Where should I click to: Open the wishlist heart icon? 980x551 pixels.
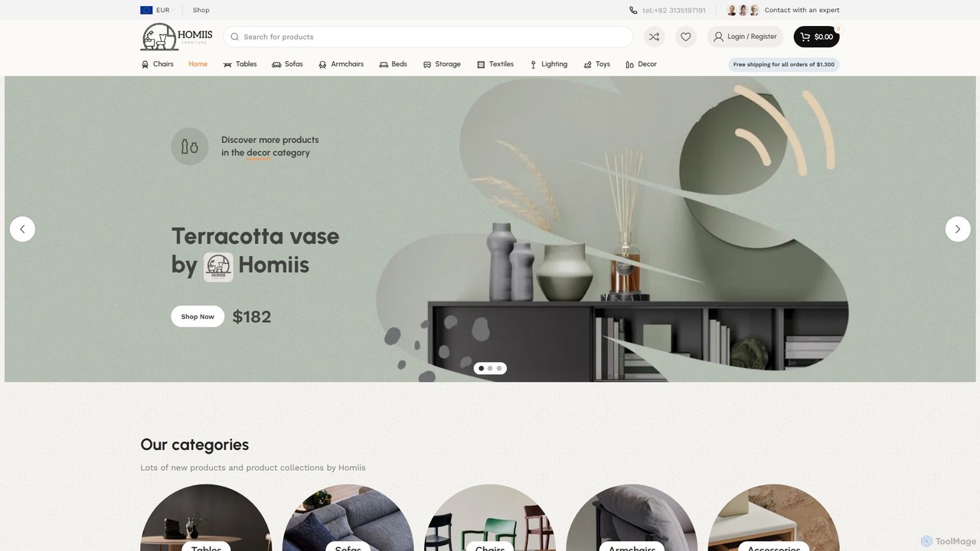[x=686, y=37]
